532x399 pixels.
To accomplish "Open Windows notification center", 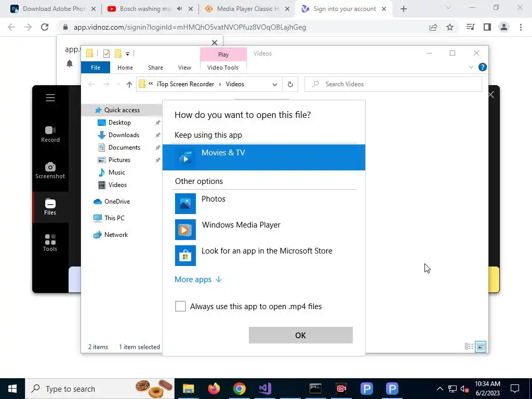I will [x=515, y=389].
